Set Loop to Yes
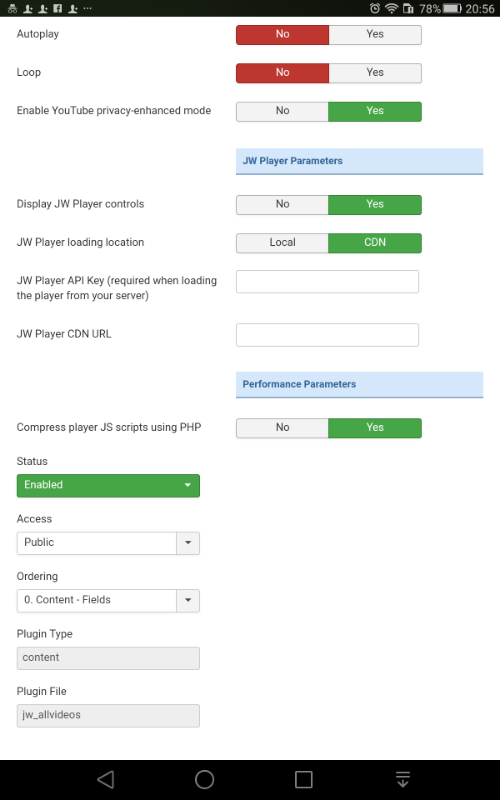 point(375,73)
